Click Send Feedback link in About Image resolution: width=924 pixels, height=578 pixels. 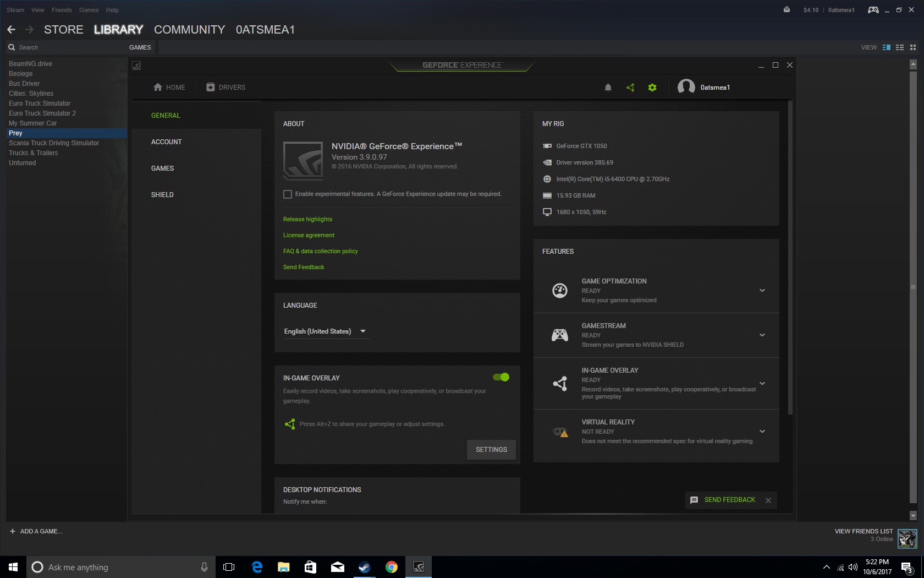(304, 267)
